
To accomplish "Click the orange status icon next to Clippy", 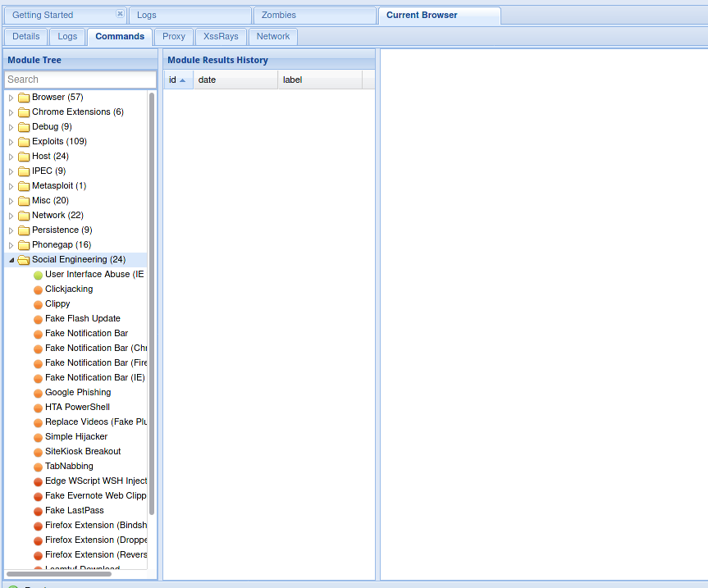I will [38, 304].
